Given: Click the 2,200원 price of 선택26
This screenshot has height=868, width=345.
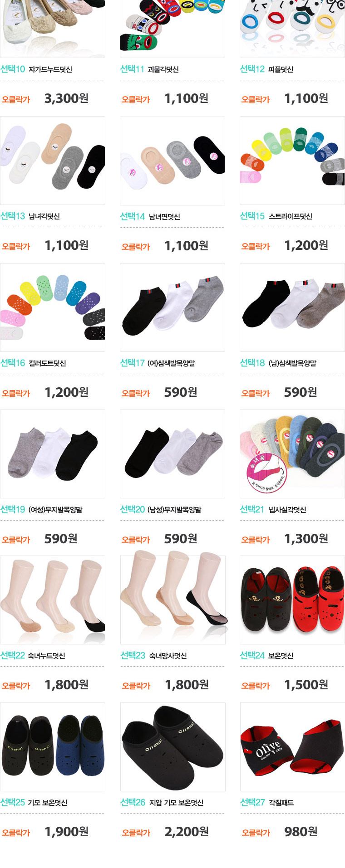Looking at the screenshot, I should coord(187,831).
